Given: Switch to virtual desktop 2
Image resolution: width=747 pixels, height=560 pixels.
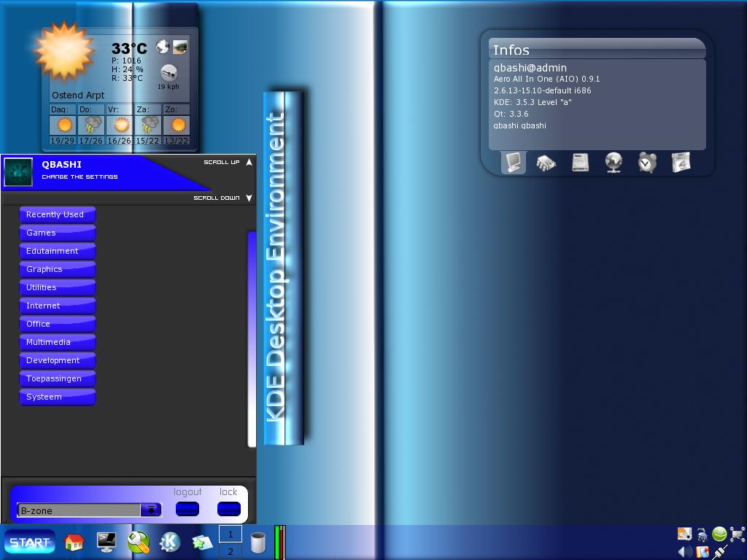Looking at the screenshot, I should click(231, 551).
